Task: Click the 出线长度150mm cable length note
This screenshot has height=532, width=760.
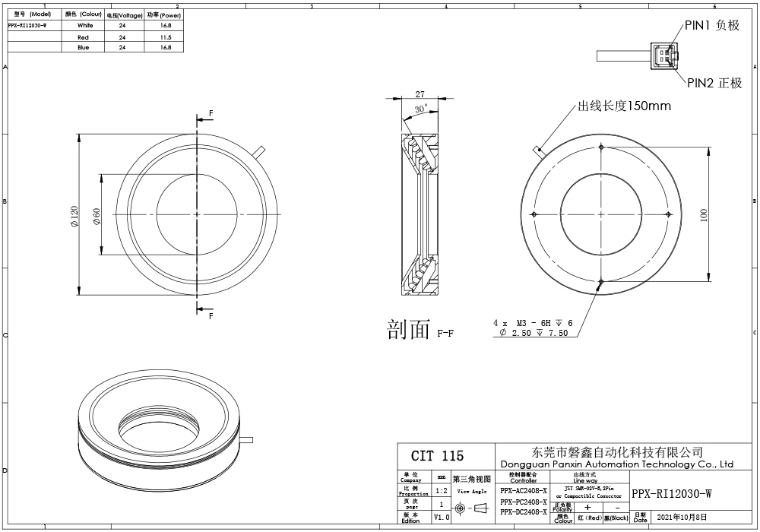Action: [x=625, y=106]
